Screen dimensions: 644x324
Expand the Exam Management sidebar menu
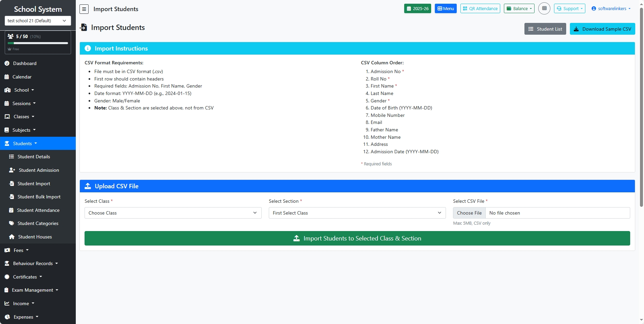pyautogui.click(x=32, y=290)
